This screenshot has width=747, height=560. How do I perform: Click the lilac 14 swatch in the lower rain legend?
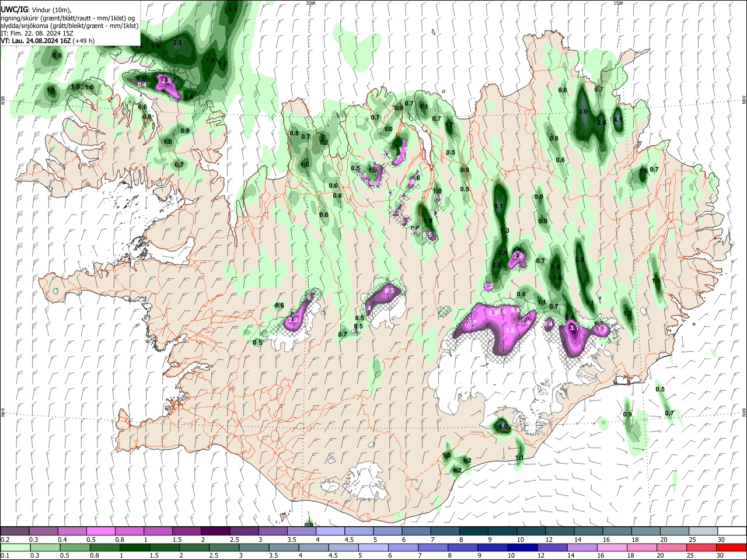(582, 547)
